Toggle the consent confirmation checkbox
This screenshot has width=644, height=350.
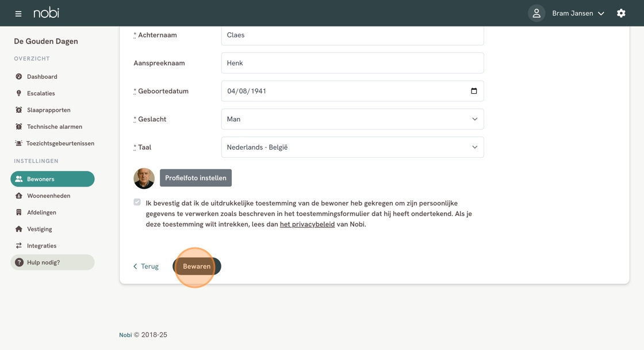(137, 202)
